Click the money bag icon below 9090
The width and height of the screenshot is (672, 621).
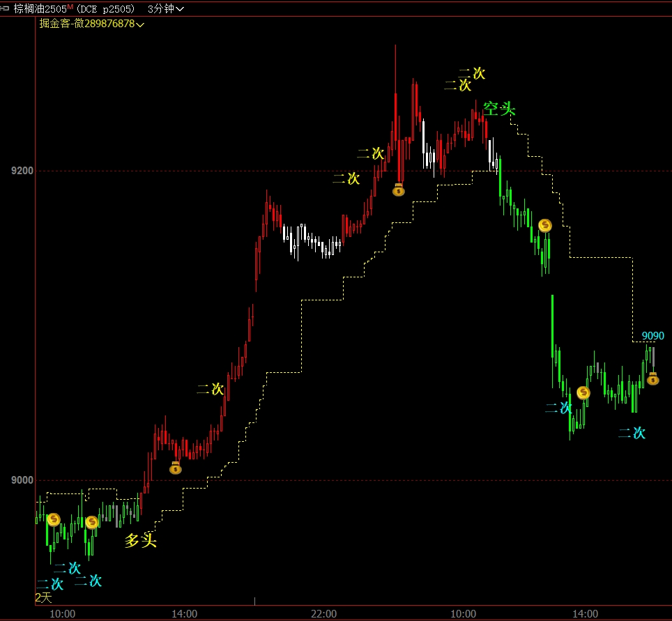coord(652,378)
